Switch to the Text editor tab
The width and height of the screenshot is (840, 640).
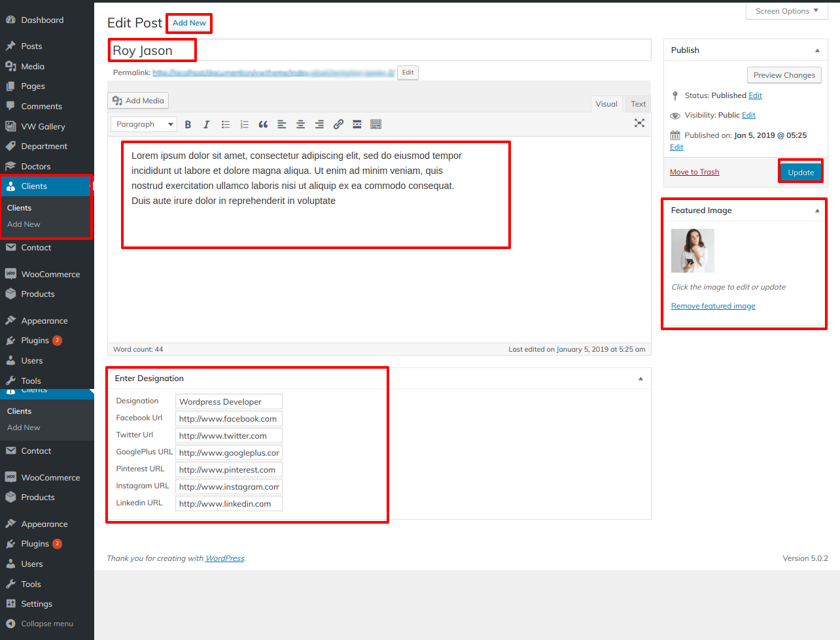(x=638, y=104)
